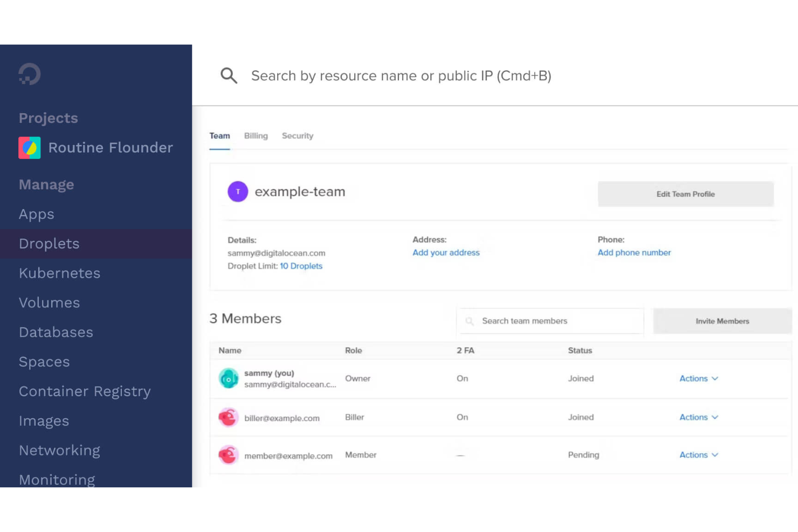798x532 pixels.
Task: Select Add phone number
Action: [634, 252]
